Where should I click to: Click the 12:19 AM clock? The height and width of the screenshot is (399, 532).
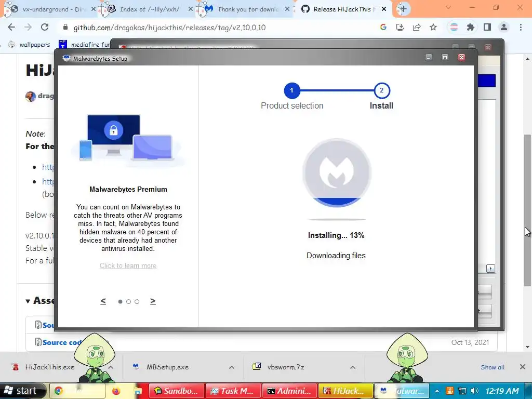click(502, 391)
